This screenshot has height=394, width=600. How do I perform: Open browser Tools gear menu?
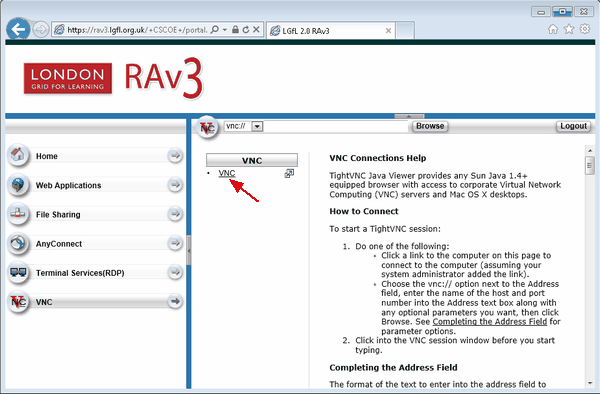(x=585, y=29)
